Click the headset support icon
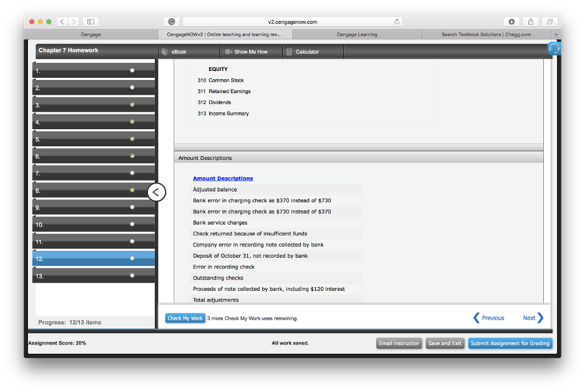Viewport: 585px width, 392px height. pyautogui.click(x=554, y=49)
